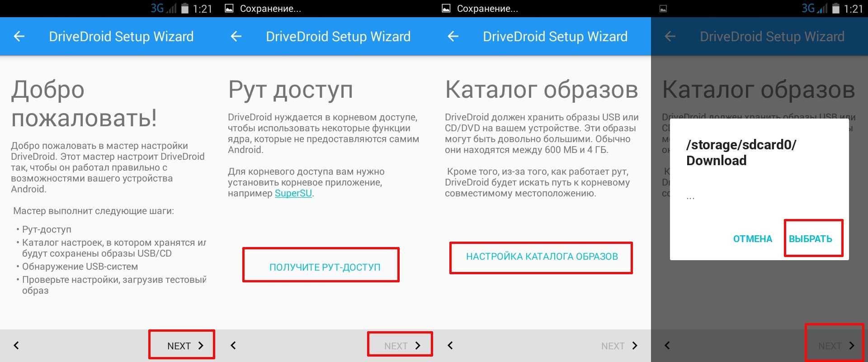Cancel folder selection with ОТМЕНА

(x=752, y=239)
